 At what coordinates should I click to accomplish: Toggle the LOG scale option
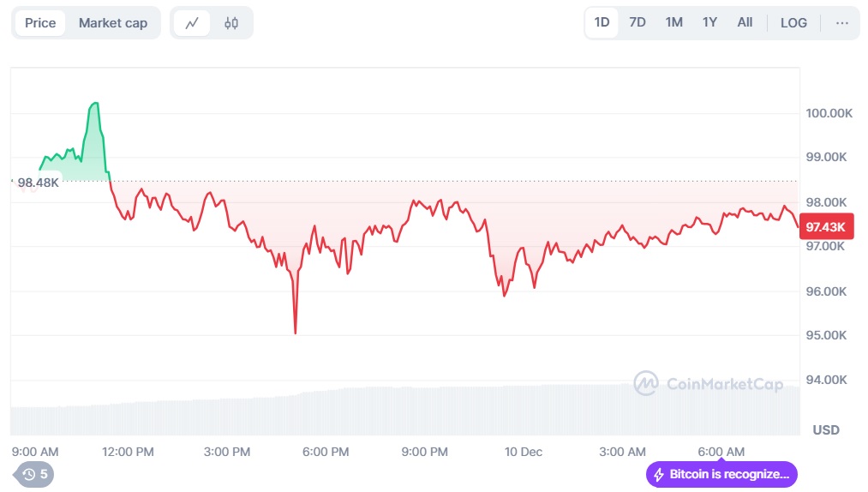tap(793, 23)
